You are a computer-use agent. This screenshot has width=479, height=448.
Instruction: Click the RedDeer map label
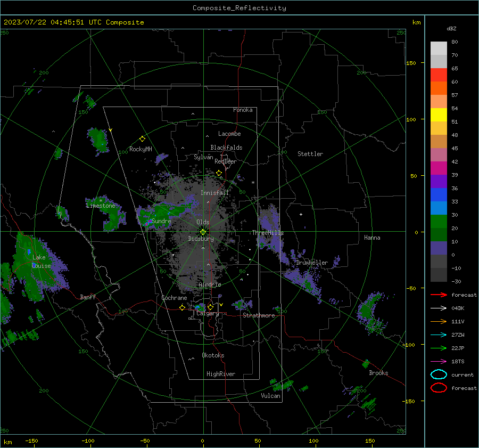(226, 161)
